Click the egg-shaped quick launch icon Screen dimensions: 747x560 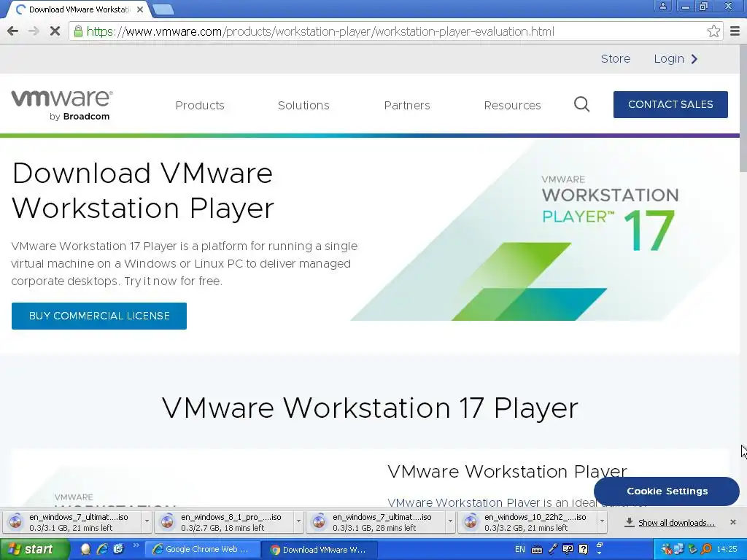click(86, 549)
